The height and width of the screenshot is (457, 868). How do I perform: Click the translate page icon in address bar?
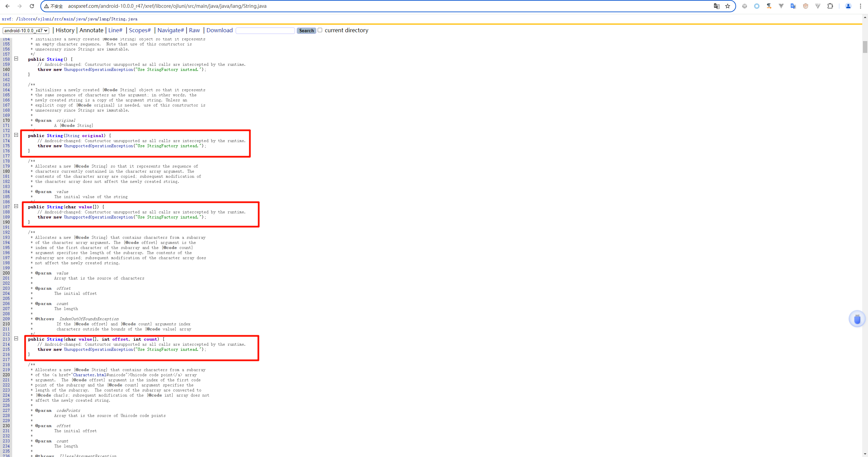[716, 6]
